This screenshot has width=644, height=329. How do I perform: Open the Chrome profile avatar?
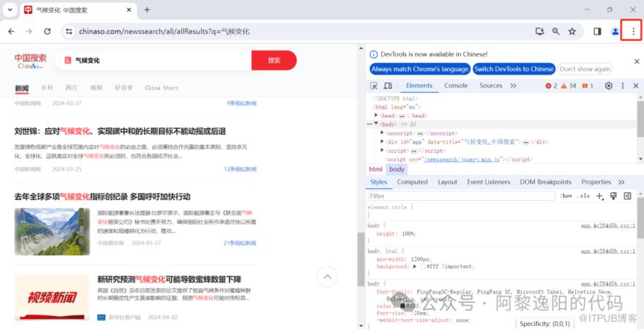615,31
